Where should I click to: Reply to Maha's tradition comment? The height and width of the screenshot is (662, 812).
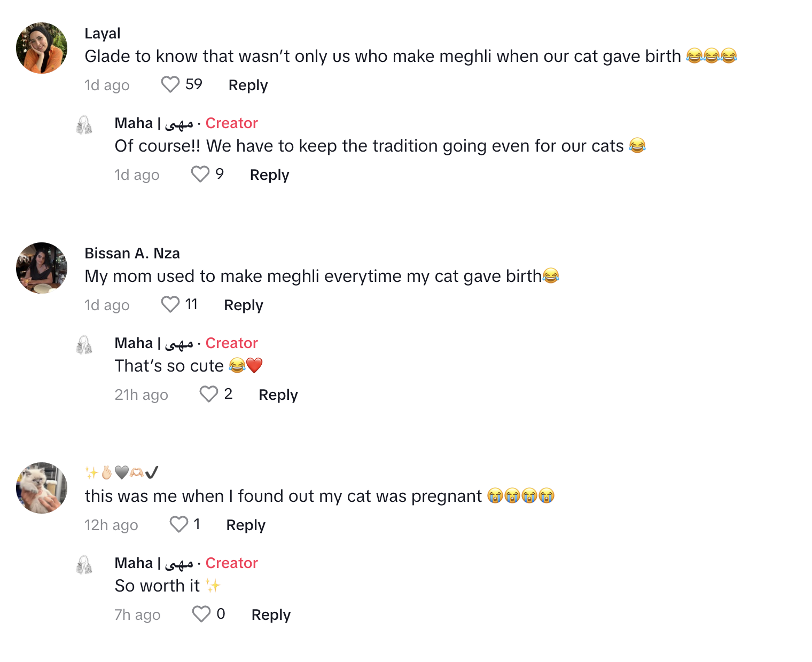click(x=269, y=175)
